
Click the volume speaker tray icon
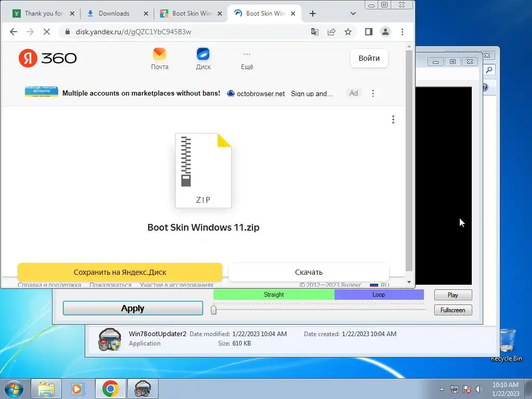click(480, 389)
